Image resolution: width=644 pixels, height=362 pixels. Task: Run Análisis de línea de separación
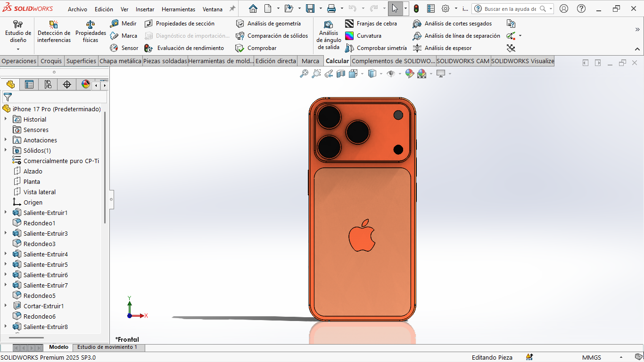point(456,36)
